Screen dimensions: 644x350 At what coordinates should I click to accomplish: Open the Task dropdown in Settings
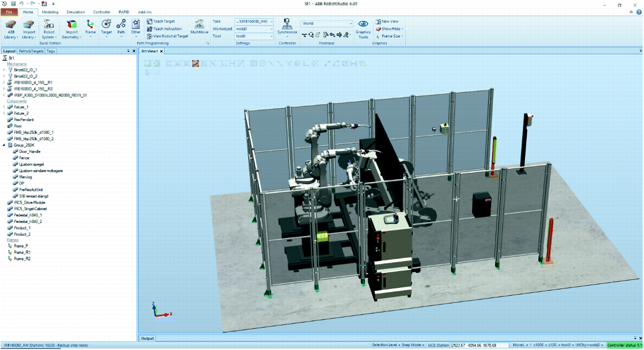[254, 21]
